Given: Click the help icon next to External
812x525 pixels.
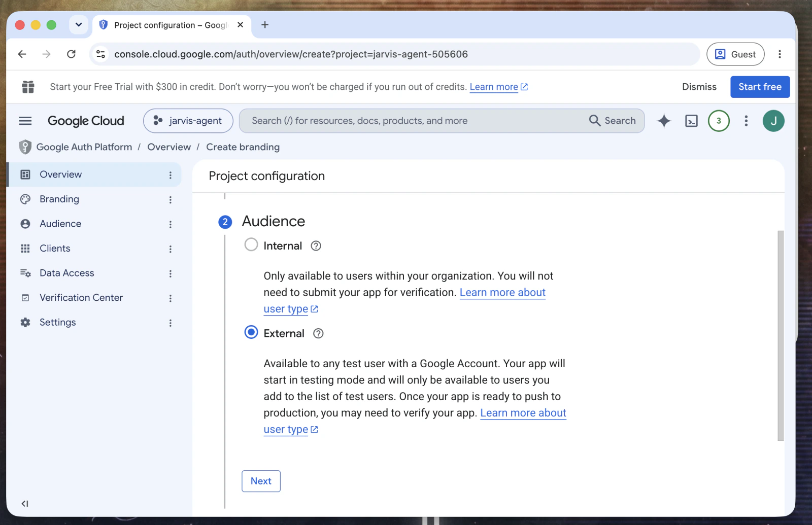Looking at the screenshot, I should coord(318,334).
